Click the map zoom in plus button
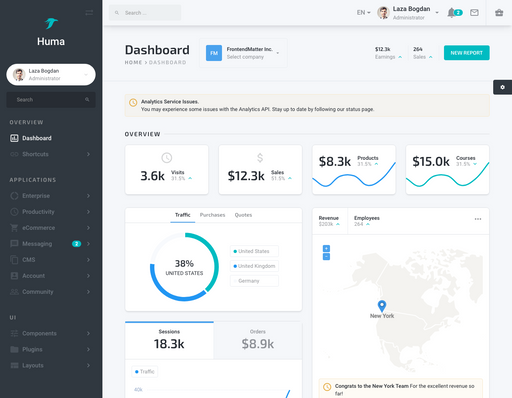Image resolution: width=512 pixels, height=398 pixels. click(326, 248)
